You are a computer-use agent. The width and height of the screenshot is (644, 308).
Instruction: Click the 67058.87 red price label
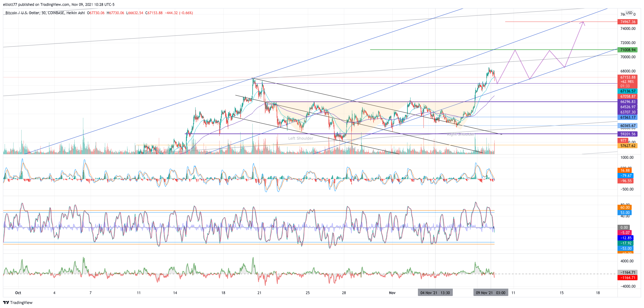(x=628, y=97)
